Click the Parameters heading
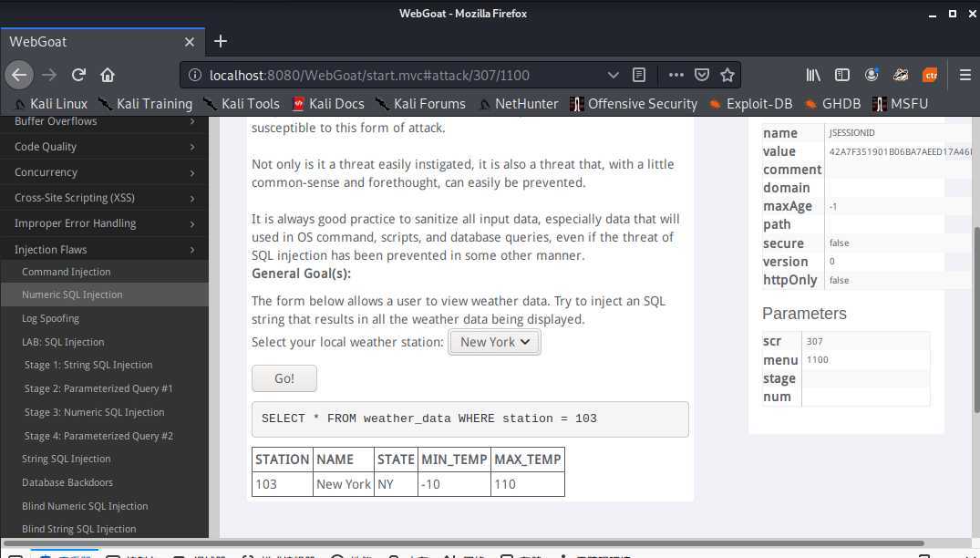Screen dimensions: 980x558 click(804, 313)
